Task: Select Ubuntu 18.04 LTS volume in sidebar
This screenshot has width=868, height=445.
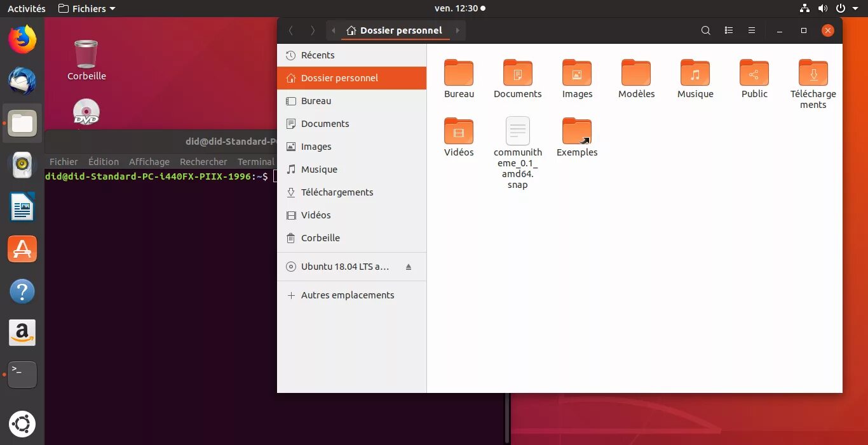Action: [x=351, y=267]
